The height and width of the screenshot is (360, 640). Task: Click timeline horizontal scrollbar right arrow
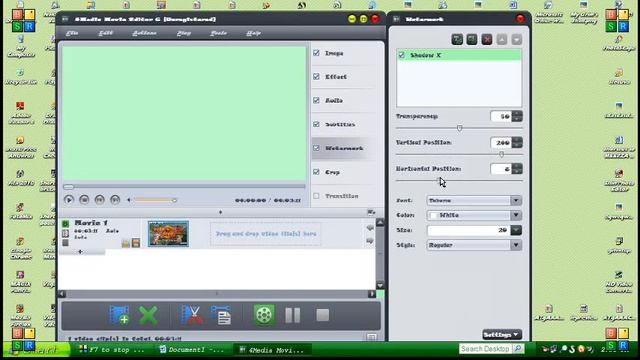point(372,294)
